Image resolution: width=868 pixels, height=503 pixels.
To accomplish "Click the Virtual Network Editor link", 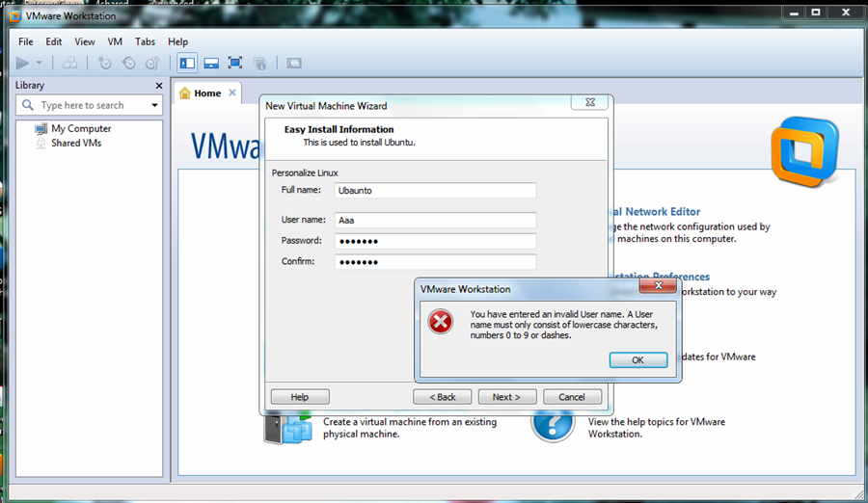I will point(657,211).
